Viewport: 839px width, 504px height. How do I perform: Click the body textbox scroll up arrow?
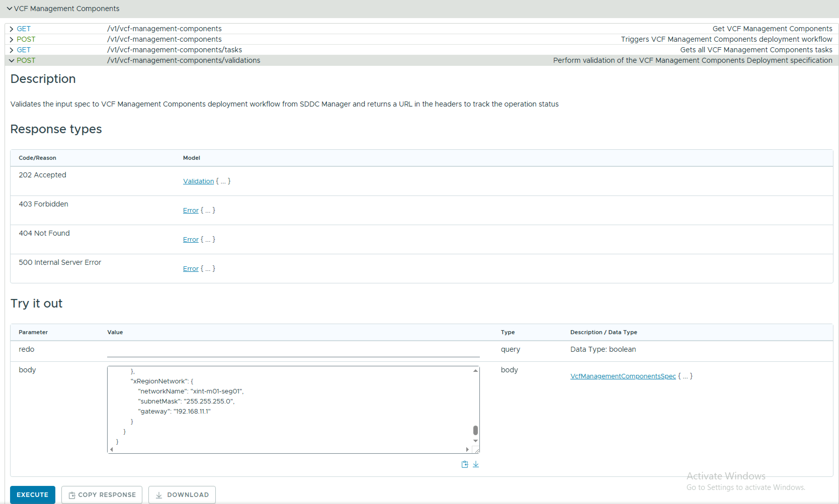[x=475, y=371]
